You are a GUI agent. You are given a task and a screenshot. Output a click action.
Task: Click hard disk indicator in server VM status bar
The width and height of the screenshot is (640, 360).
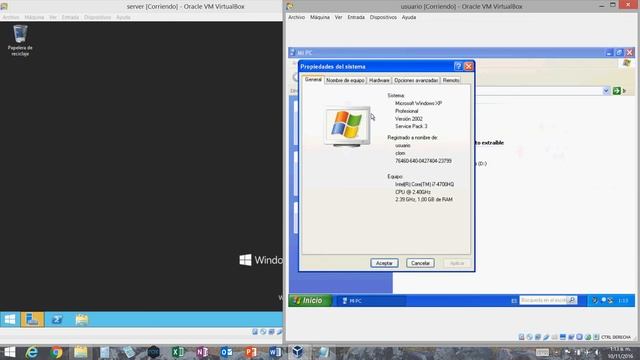point(255,332)
